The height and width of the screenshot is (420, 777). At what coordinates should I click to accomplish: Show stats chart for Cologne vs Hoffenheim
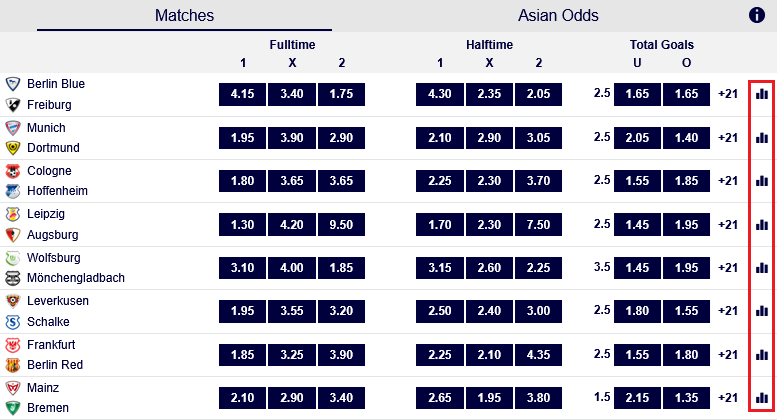(x=762, y=181)
